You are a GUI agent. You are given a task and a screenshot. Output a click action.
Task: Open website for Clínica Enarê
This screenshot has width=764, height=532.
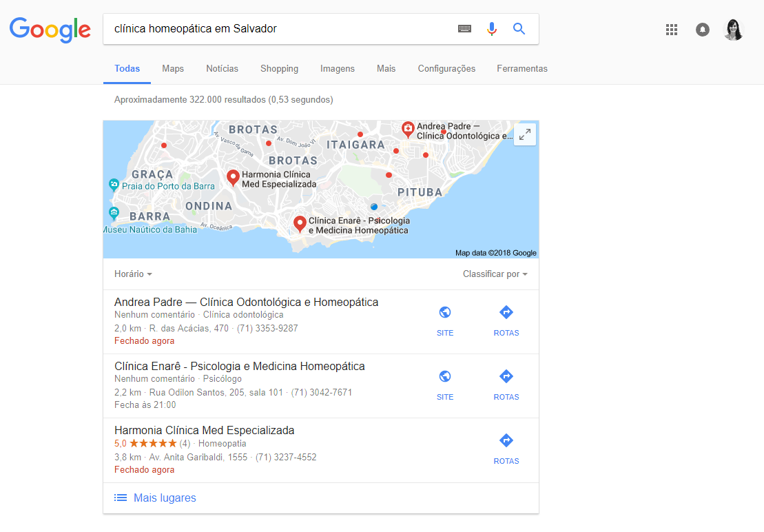[445, 385]
